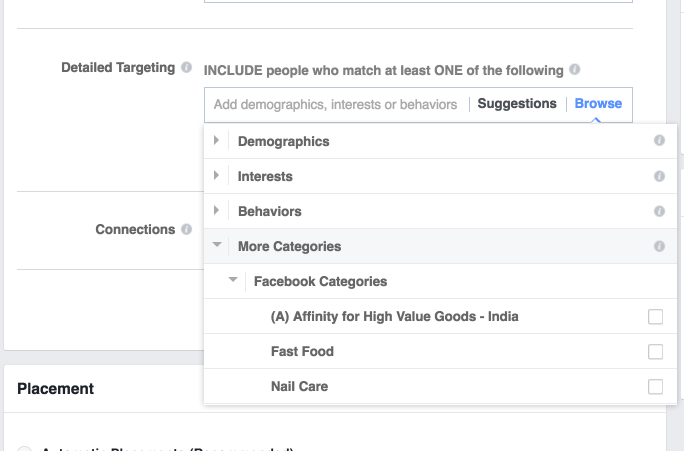The image size is (684, 451).
Task: Click the Nail Care text
Action: click(300, 386)
